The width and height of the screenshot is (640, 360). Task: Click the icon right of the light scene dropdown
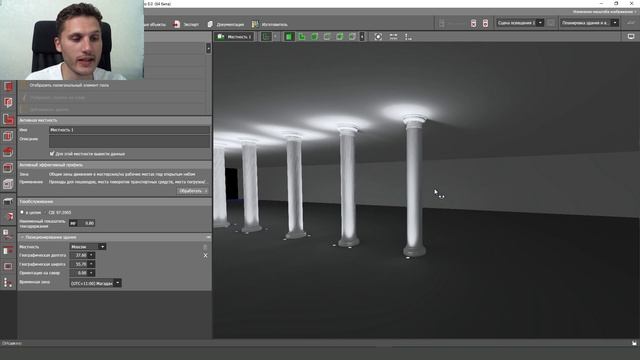pos(551,23)
